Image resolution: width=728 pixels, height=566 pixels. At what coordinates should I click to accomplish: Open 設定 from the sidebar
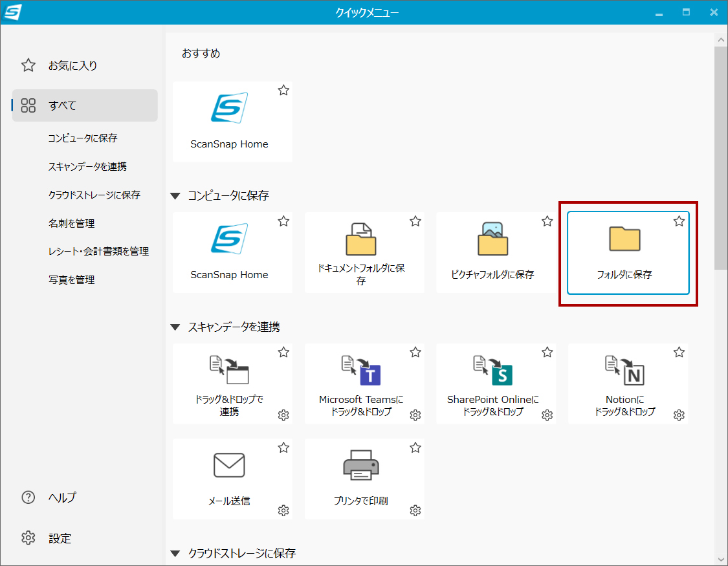[61, 538]
